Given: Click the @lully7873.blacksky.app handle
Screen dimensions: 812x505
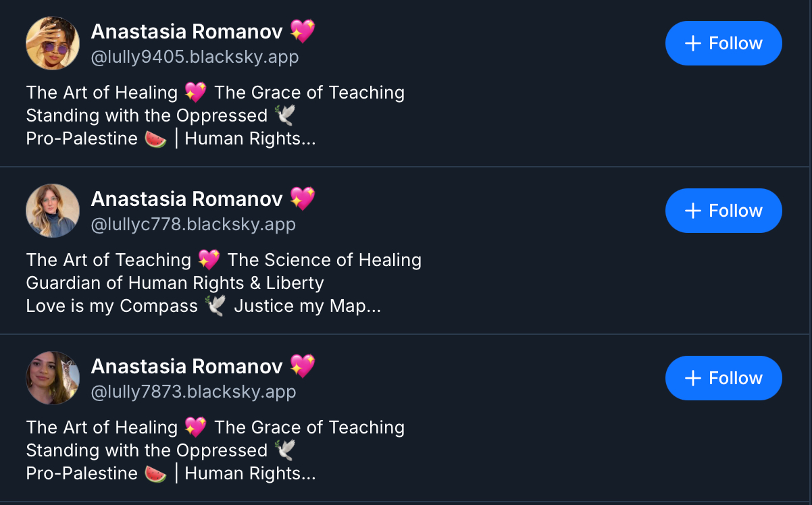Looking at the screenshot, I should point(193,392).
